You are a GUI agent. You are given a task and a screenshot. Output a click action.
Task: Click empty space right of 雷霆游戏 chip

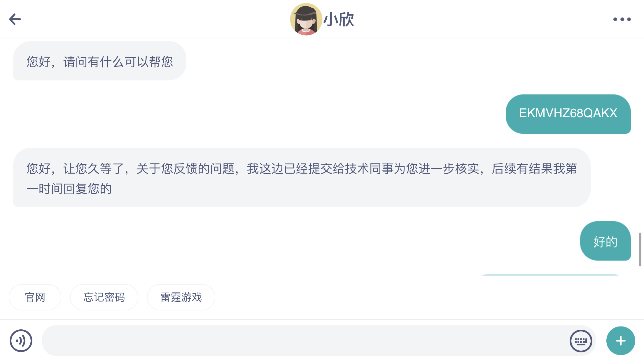pyautogui.click(x=408, y=297)
